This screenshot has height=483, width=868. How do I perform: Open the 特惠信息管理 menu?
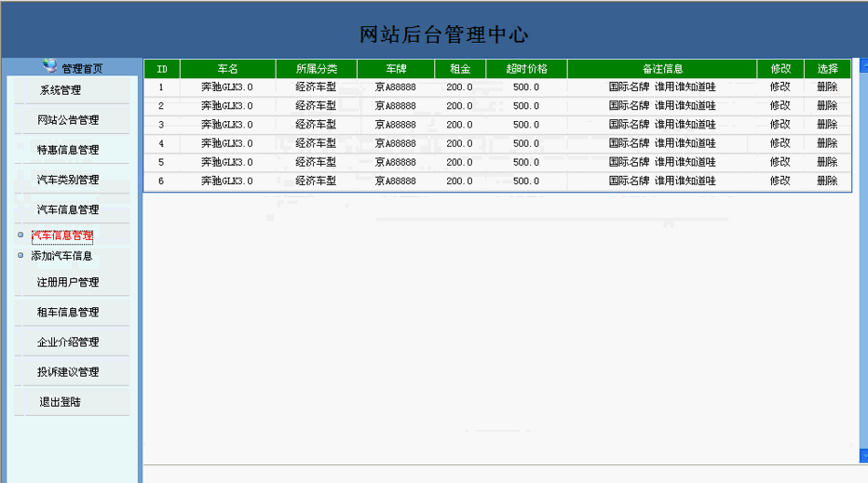click(68, 150)
